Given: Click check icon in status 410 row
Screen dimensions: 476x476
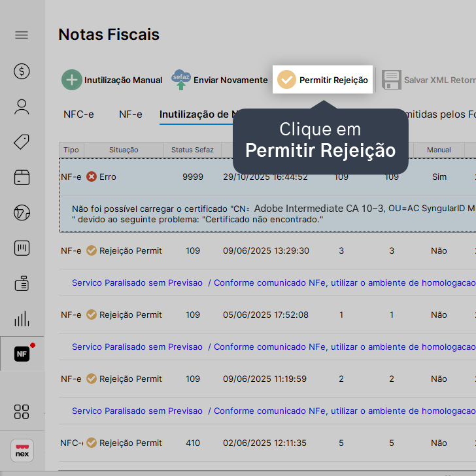Looking at the screenshot, I should pos(92,443).
